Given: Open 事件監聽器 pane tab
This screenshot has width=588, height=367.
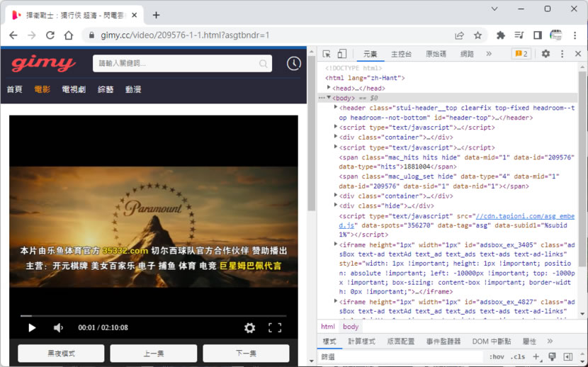Looking at the screenshot, I should click(x=443, y=341).
